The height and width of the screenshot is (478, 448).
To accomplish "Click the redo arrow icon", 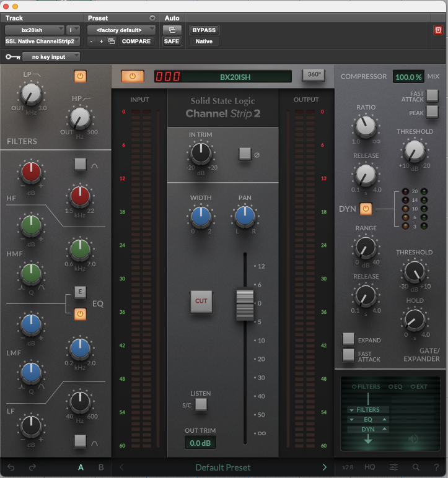I will pyautogui.click(x=32, y=467).
